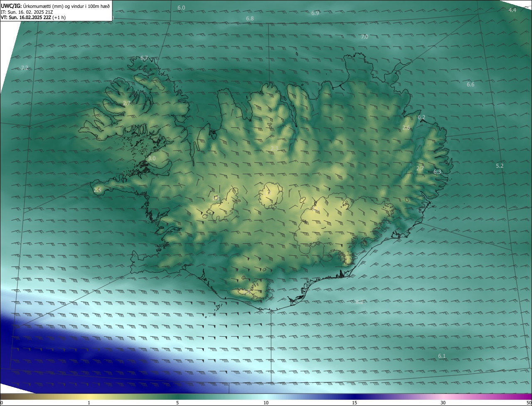Click the 5.2 value label
The image size is (532, 406).
coord(500,166)
